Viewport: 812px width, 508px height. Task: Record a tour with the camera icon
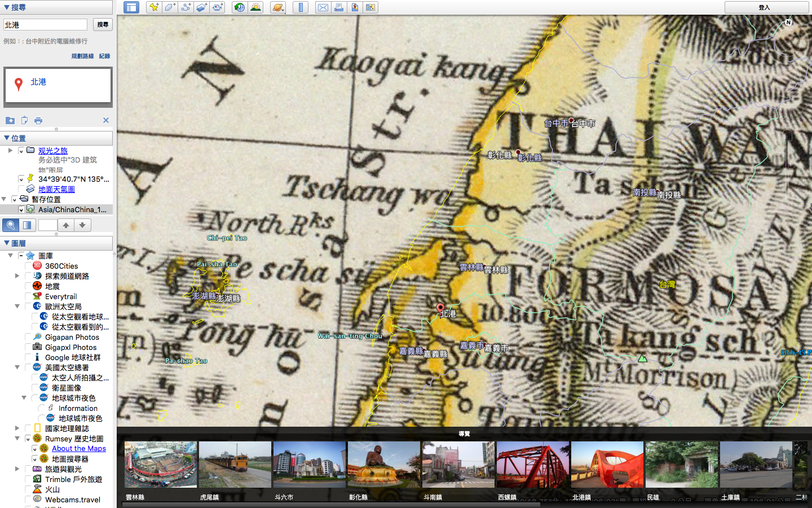[218, 7]
